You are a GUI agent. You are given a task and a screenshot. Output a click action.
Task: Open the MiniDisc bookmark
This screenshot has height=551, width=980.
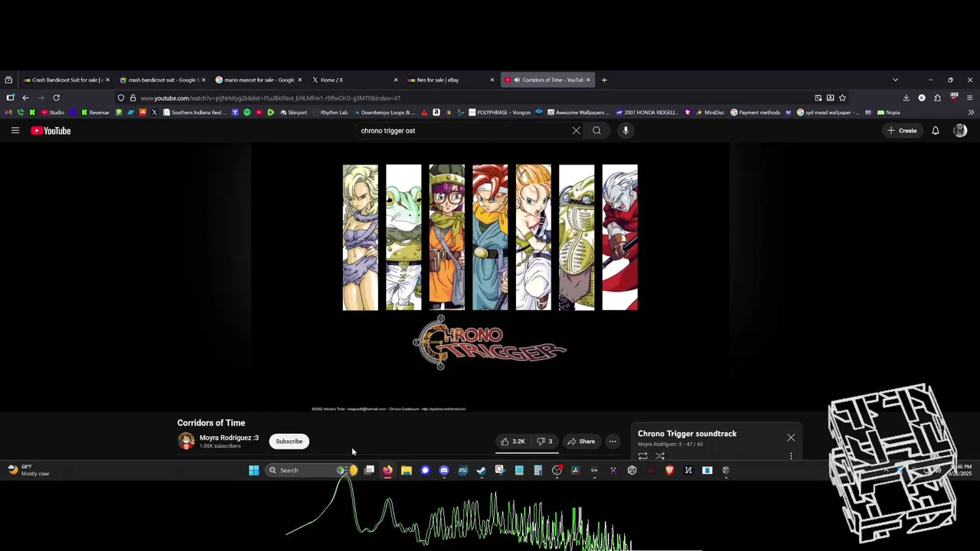pos(710,112)
